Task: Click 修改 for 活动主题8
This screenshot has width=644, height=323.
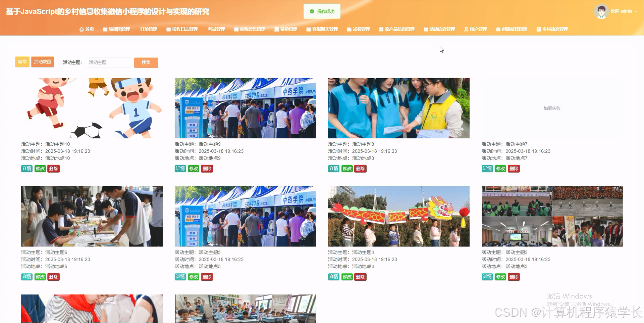Action: pyautogui.click(x=347, y=169)
